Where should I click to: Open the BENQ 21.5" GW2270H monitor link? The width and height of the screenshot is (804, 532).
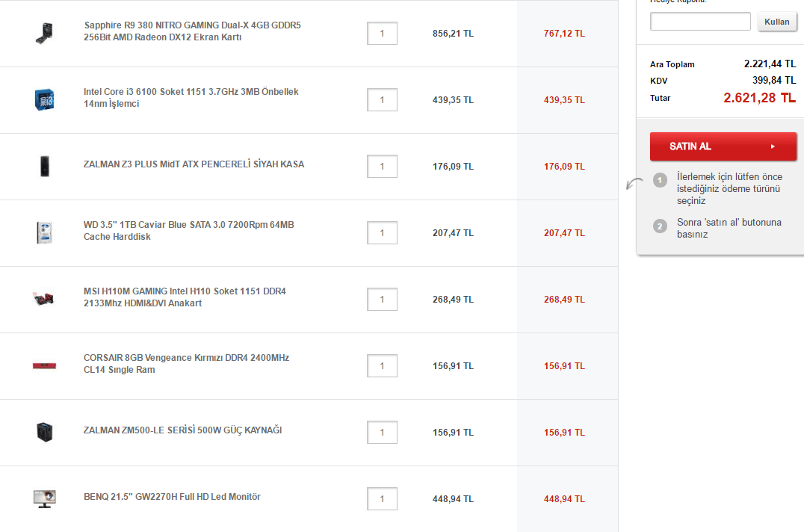click(172, 497)
